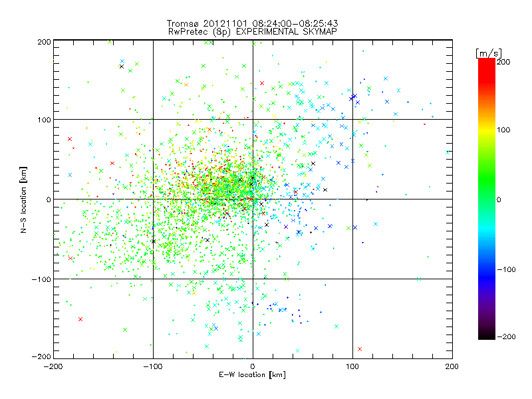Click colorbar tick label '-200'
This screenshot has height=399, width=532.
pos(506,336)
